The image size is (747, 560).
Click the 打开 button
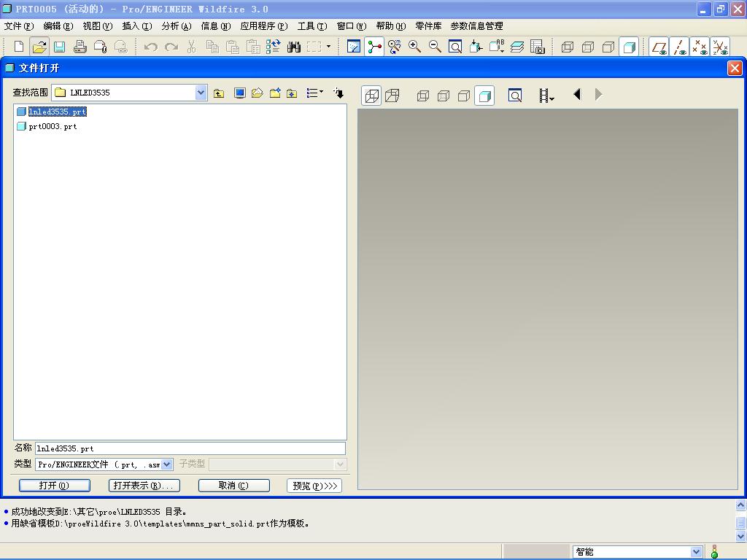tap(54, 485)
